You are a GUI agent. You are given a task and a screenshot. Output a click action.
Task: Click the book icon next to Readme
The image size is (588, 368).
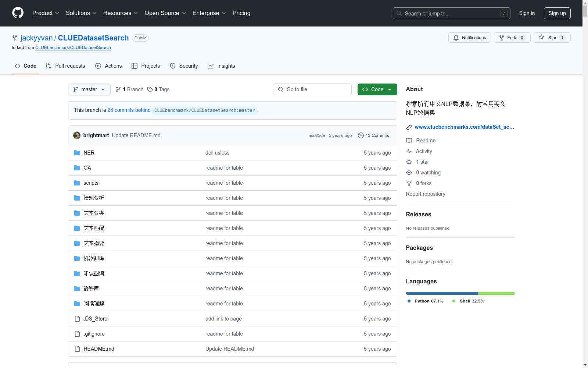pos(409,141)
